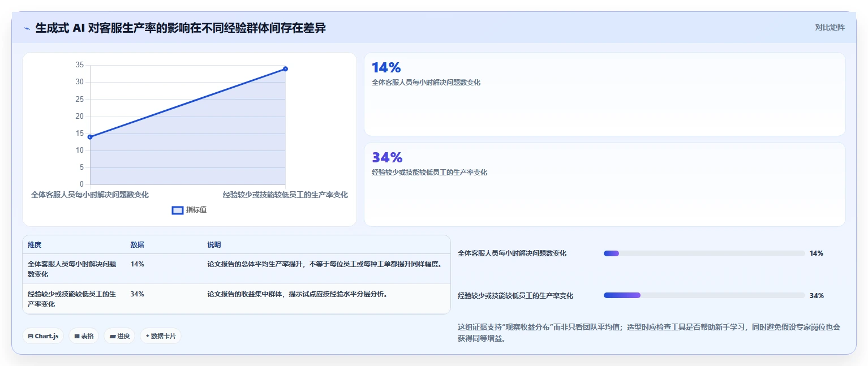Click the 表格 tag chip

pyautogui.click(x=84, y=336)
